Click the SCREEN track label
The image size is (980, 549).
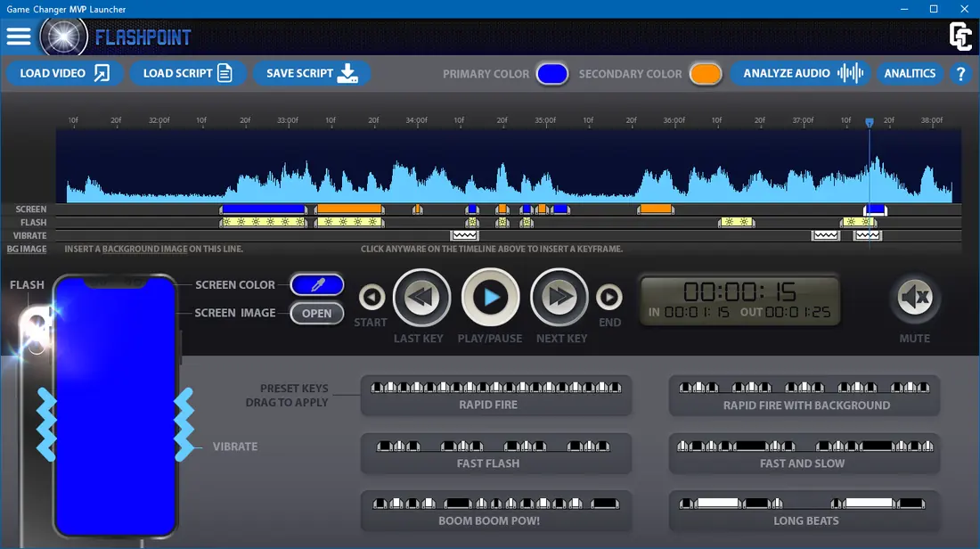30,209
